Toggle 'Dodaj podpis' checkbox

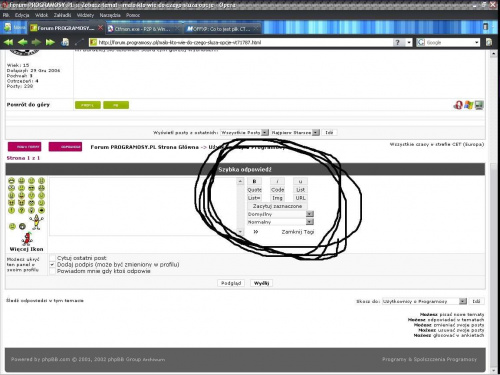pyautogui.click(x=52, y=265)
